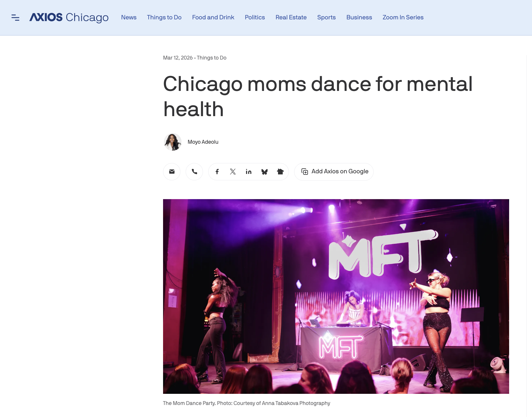
Task: Click the Things to Do breadcrumb link
Action: [x=211, y=58]
